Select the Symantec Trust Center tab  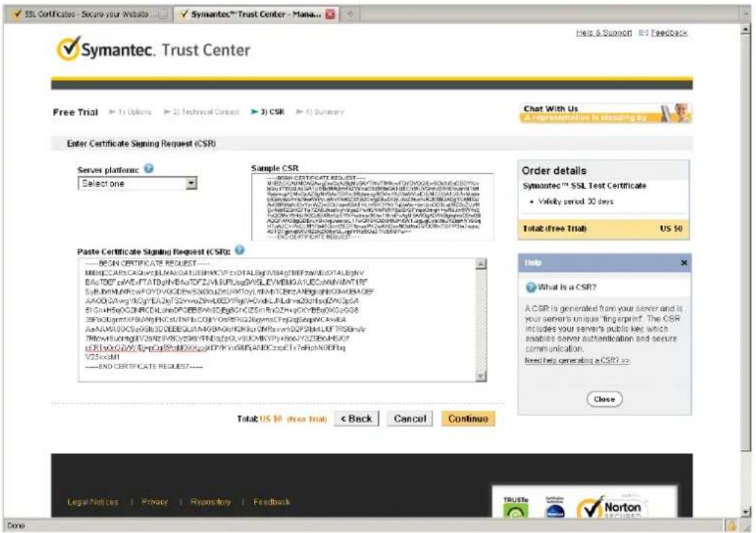[x=255, y=14]
